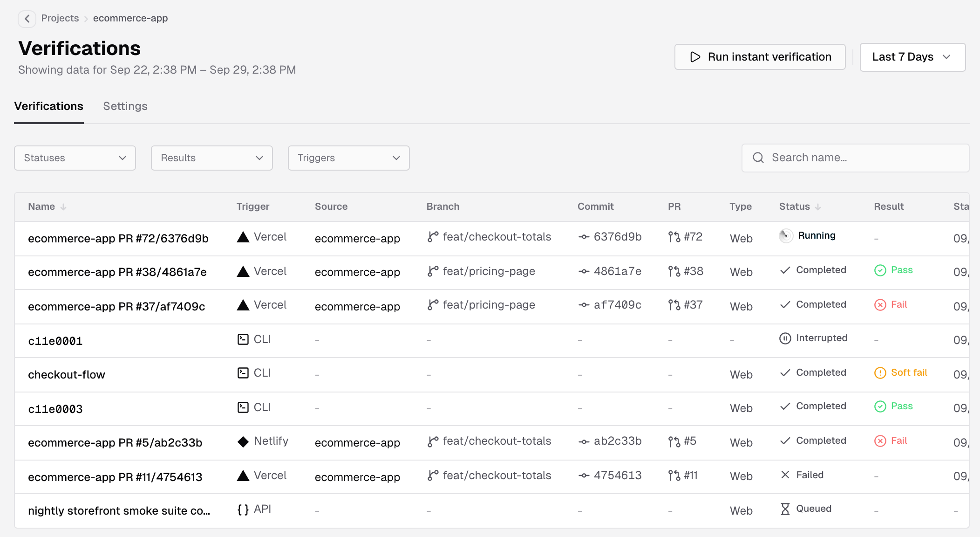Click the CLI terminal icon for checkout-flow
This screenshot has width=980, height=537.
[243, 373]
